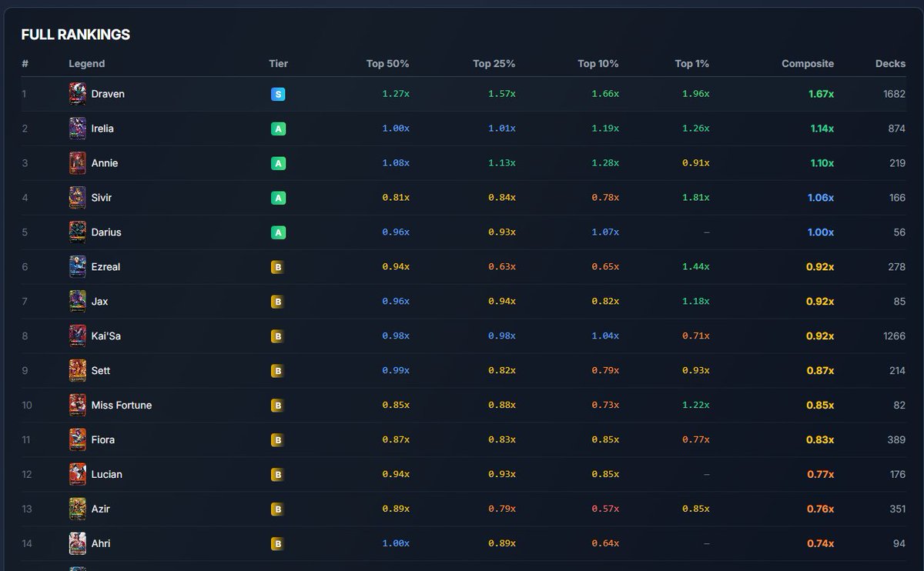This screenshot has height=571, width=924.
Task: Click the A tier badge for Irelia
Action: coord(278,129)
